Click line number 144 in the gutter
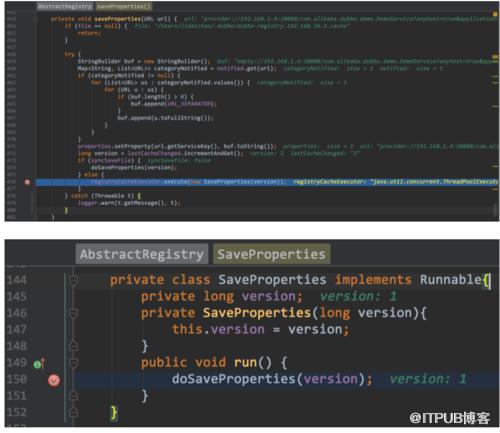The width and height of the screenshot is (500, 433). pos(17,280)
